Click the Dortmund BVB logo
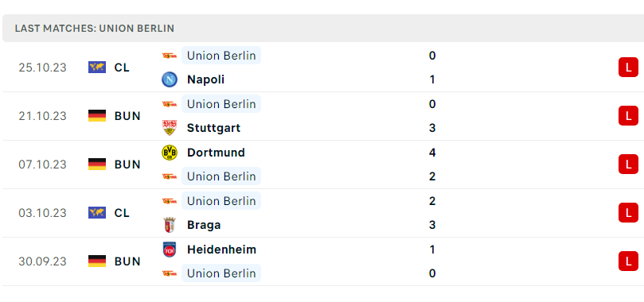 point(170,153)
